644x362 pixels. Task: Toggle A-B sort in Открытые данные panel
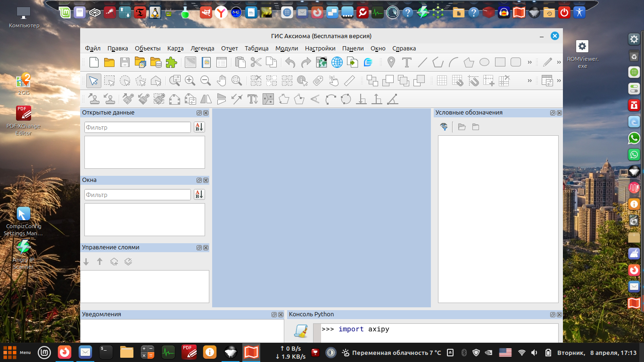coord(199,127)
